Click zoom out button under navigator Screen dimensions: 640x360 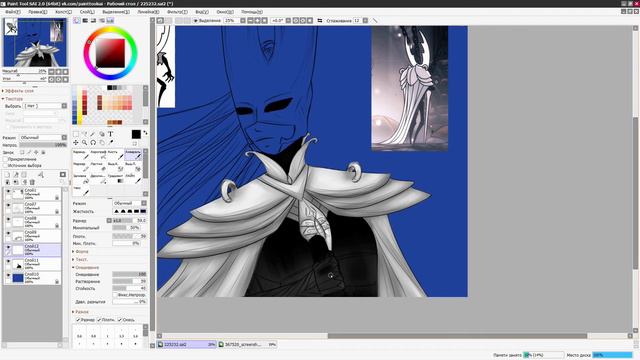51,71
